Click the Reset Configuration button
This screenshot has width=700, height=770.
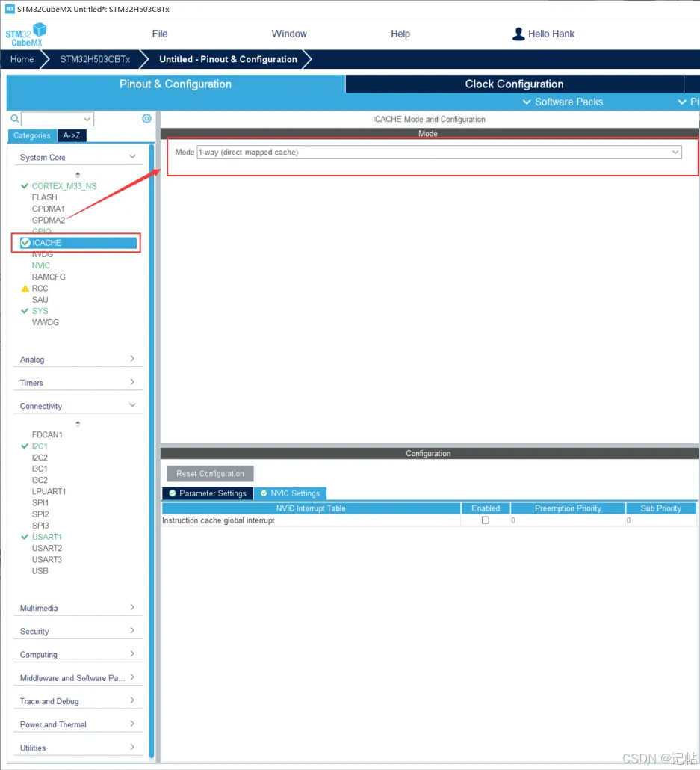point(210,474)
